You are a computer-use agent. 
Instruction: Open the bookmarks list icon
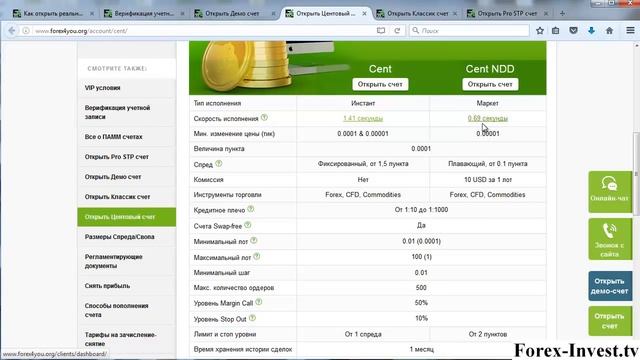556,31
